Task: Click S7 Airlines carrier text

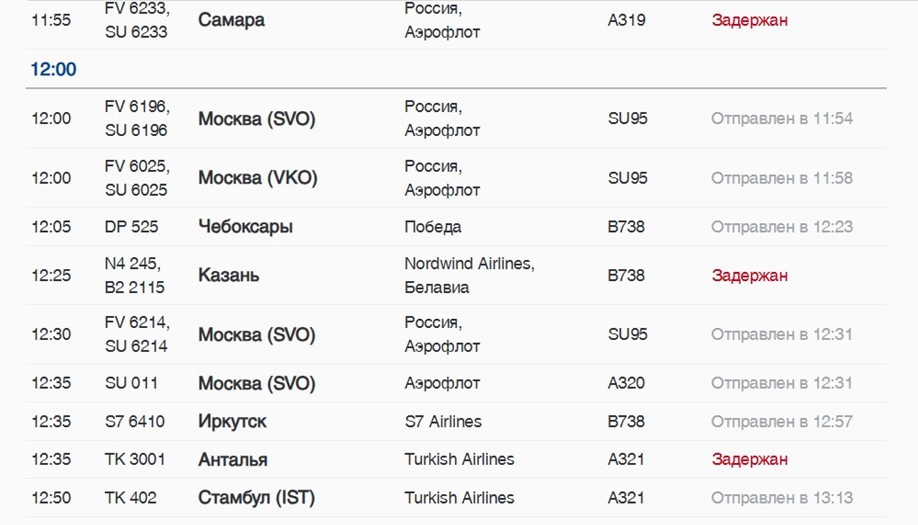Action: point(443,421)
